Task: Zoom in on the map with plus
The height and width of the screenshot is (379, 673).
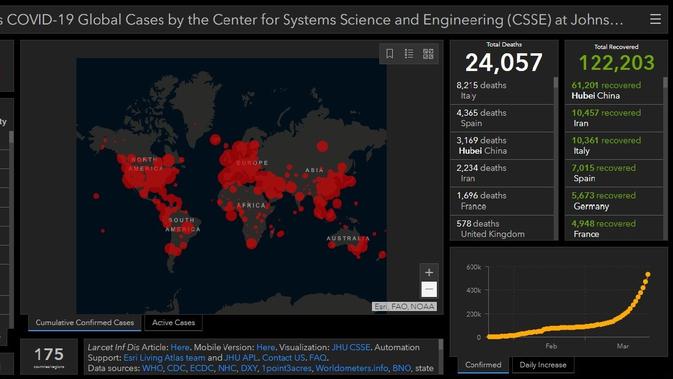Action: (x=429, y=272)
